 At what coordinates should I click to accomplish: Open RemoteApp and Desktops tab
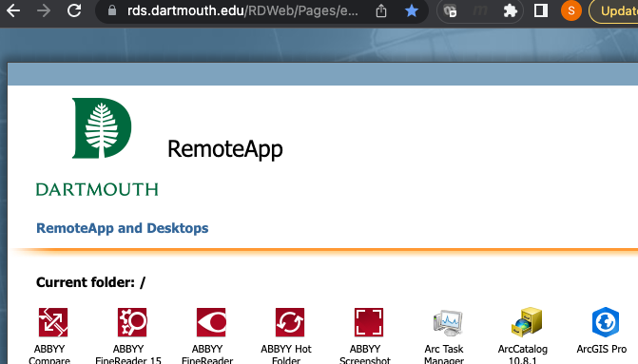pyautogui.click(x=122, y=228)
